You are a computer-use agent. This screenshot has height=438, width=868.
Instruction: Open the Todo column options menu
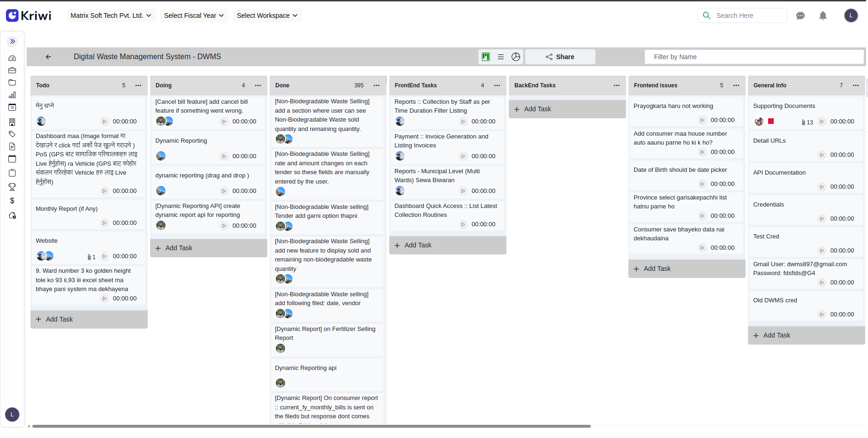(138, 85)
